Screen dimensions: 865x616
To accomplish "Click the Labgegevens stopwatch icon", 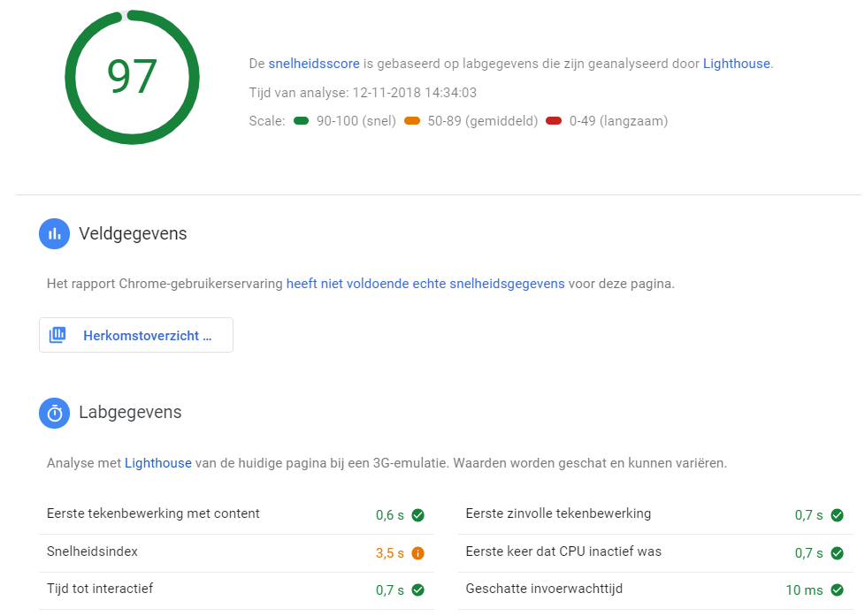I will point(54,413).
